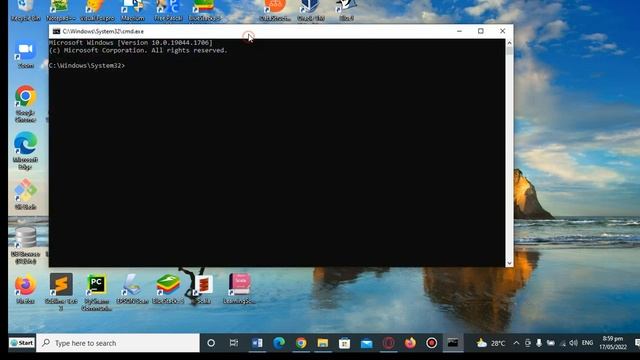Open Microsoft Store from the taskbar
Viewport: 640px width, 360px height.
click(344, 343)
